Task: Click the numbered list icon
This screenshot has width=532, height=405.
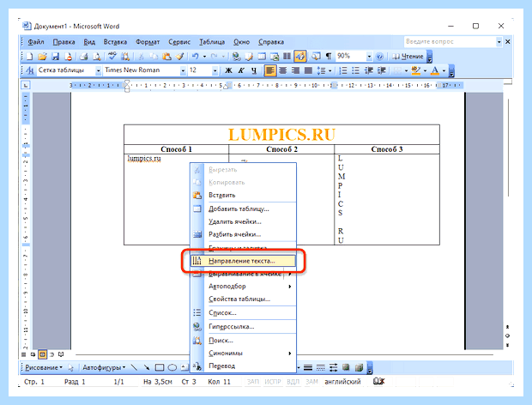Action: (x=343, y=70)
